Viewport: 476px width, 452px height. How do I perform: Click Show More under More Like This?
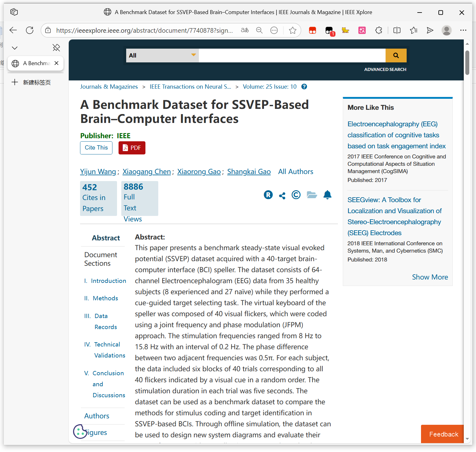point(430,277)
